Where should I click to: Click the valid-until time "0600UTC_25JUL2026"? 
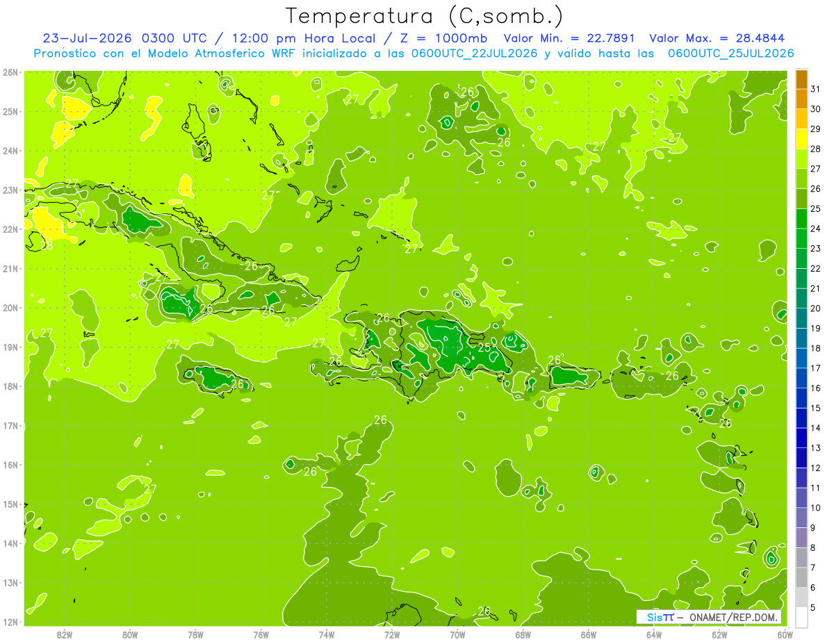click(x=730, y=53)
